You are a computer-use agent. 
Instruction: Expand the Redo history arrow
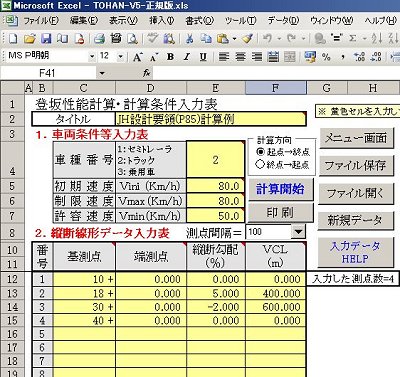coord(303,39)
